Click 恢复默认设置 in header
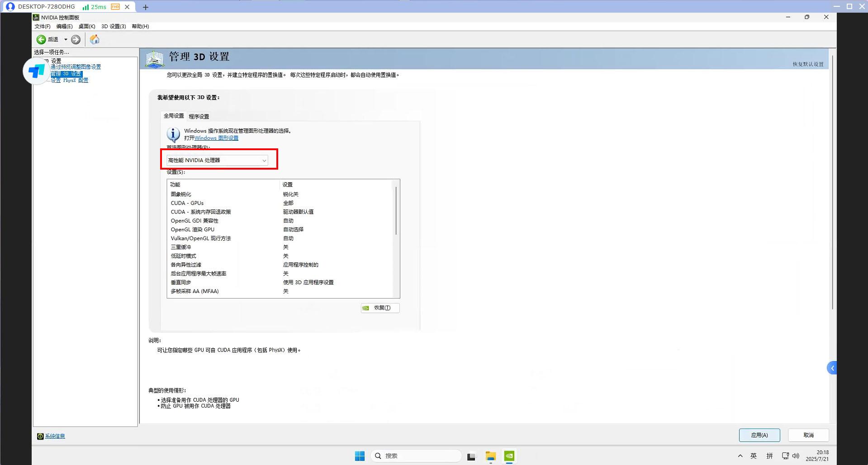868x465 pixels. (x=808, y=64)
